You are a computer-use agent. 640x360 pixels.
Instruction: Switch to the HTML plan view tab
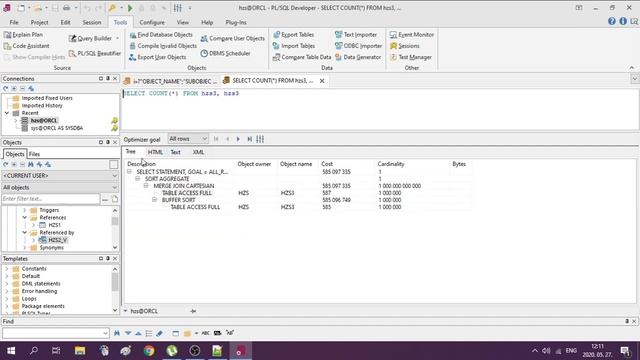pos(155,152)
